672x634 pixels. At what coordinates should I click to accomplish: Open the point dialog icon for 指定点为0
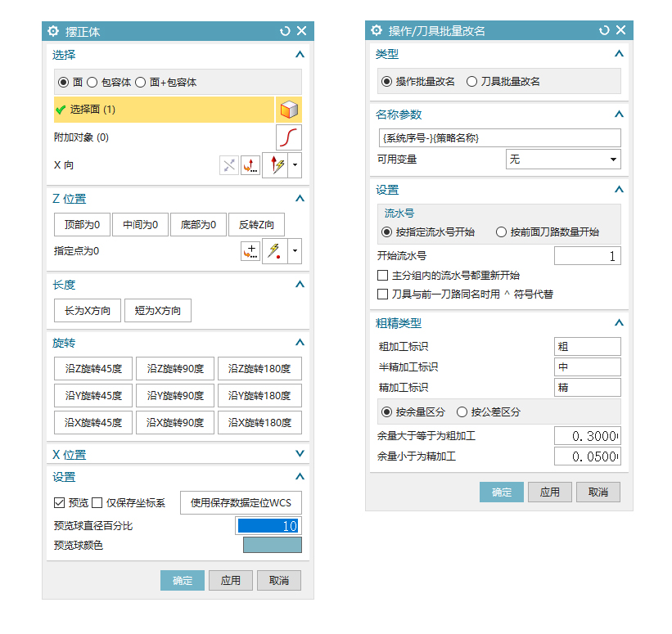point(250,251)
